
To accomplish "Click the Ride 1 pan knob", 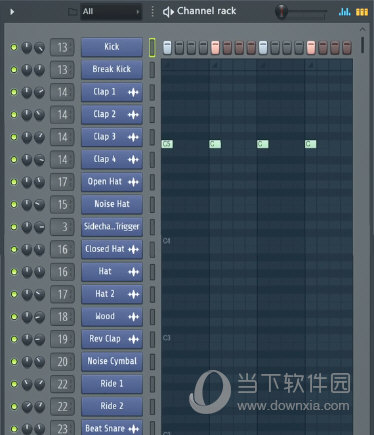I will (27, 384).
